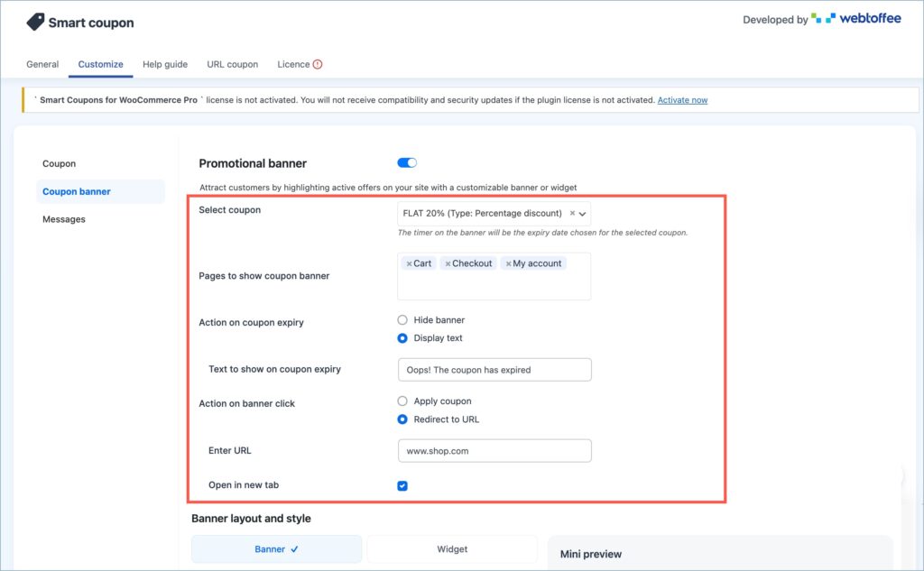The image size is (924, 571).
Task: Click the Banner layout checkmark
Action: coord(297,548)
